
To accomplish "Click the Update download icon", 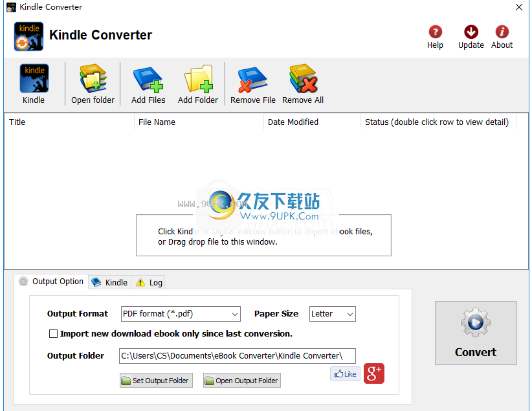I will tap(471, 32).
